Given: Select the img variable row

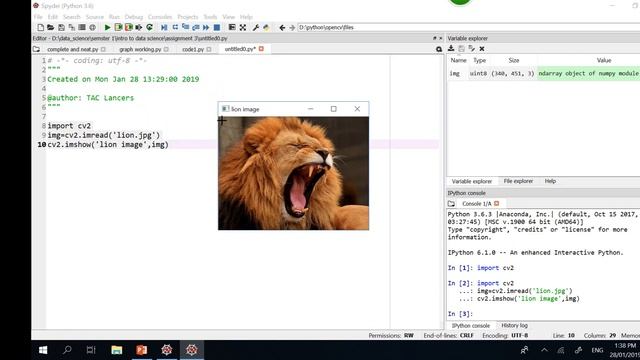Looking at the screenshot, I should pyautogui.click(x=544, y=73).
